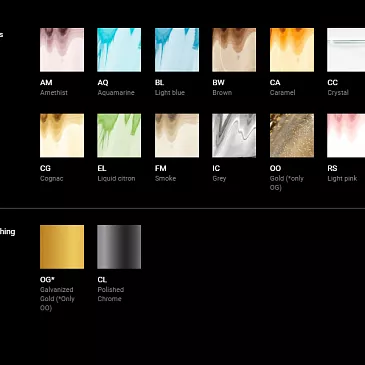Choose the Liquid citron EL swatch

coord(119,135)
